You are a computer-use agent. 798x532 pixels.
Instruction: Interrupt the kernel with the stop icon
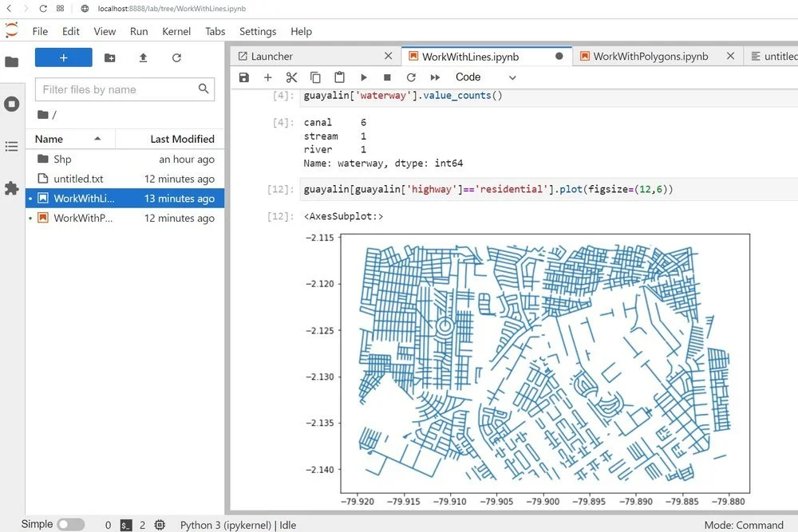[387, 77]
